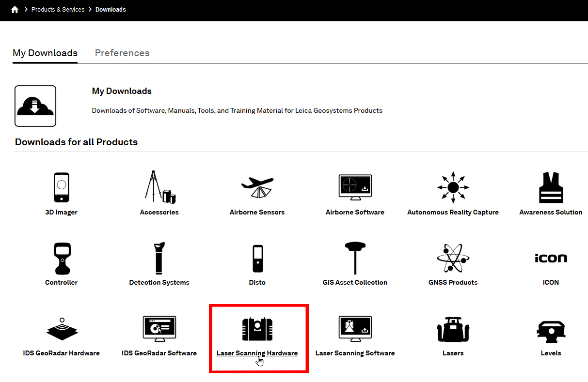The height and width of the screenshot is (382, 588).
Task: Open the IDS GeoRadar Software icon
Action: [159, 329]
